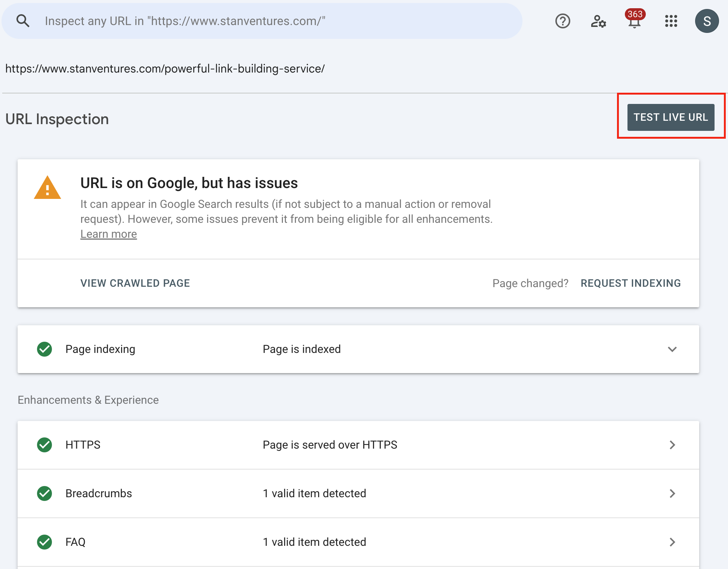
Task: Open the notifications bell with 363 alerts
Action: [634, 22]
